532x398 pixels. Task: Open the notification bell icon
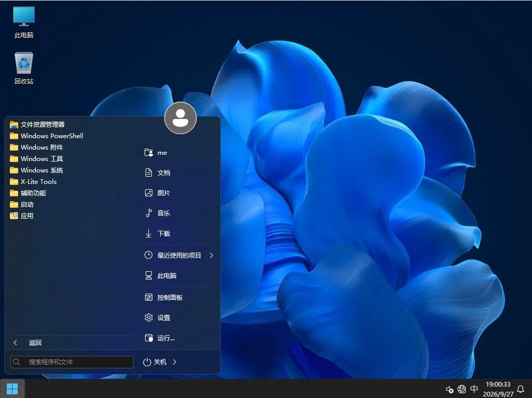click(521, 389)
